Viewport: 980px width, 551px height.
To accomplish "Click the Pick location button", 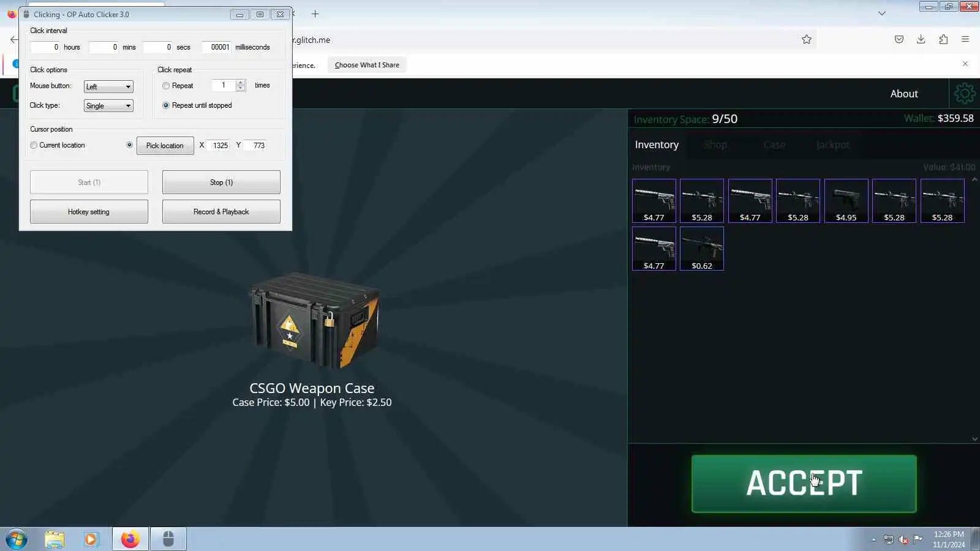I will tap(165, 146).
